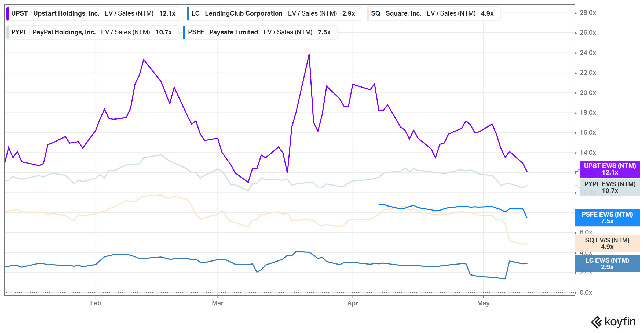This screenshot has width=644, height=333.
Task: Click the PYPL PayPal Holdings legend entry
Action: coord(92,32)
